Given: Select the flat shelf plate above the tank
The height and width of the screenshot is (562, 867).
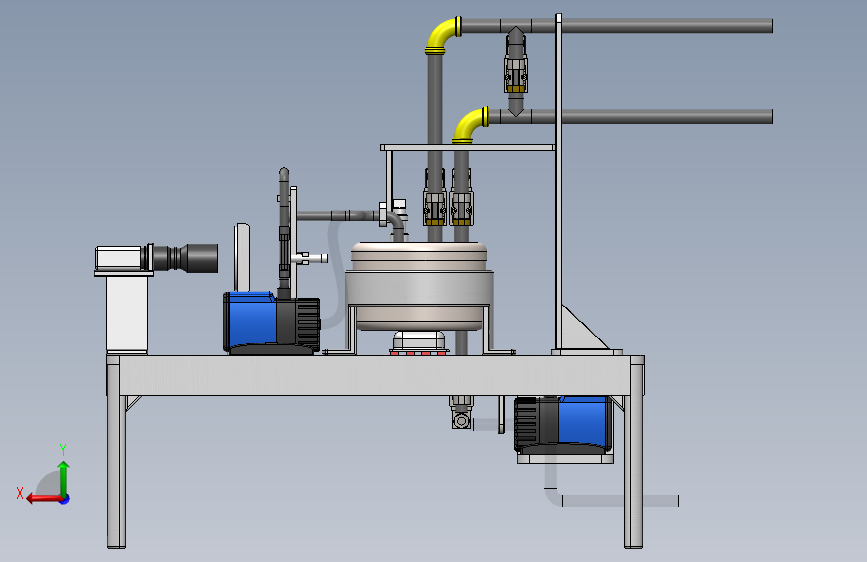Looking at the screenshot, I should (x=468, y=147).
